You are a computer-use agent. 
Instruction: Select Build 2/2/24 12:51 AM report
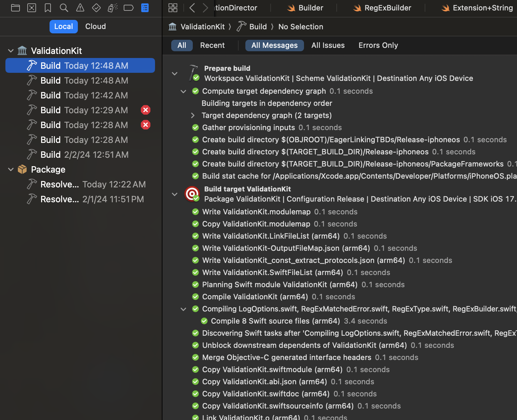point(80,154)
